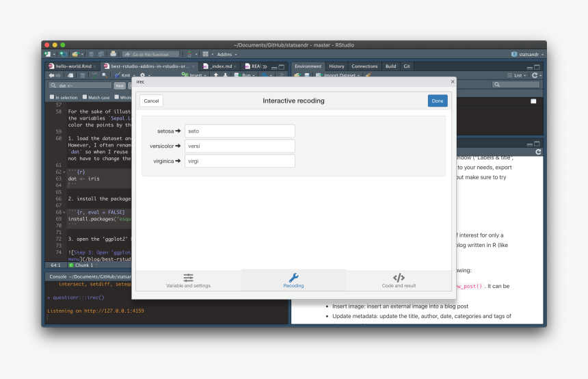
Task: Close the irec dialog with the X
Action: [453, 82]
